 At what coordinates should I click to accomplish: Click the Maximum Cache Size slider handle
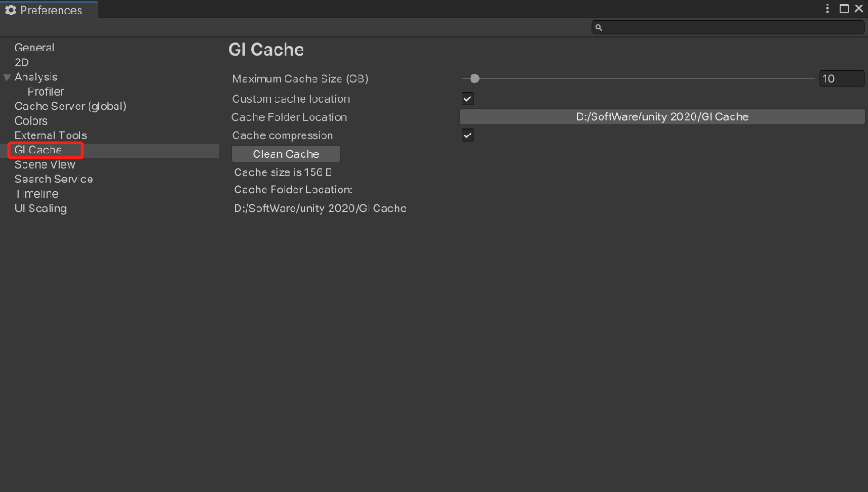[x=474, y=79]
